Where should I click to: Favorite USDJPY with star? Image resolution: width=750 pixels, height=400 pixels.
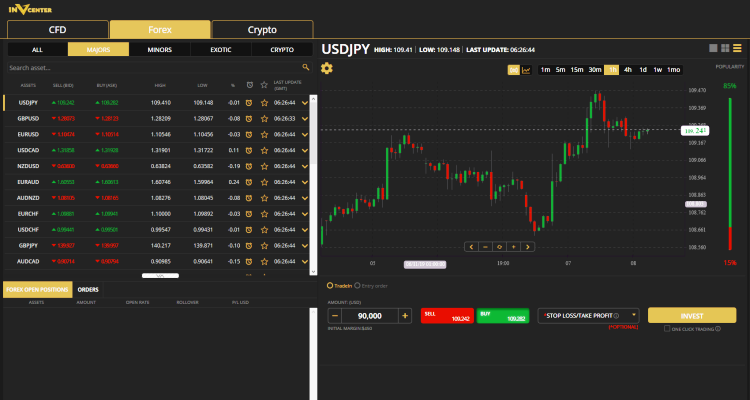click(264, 102)
